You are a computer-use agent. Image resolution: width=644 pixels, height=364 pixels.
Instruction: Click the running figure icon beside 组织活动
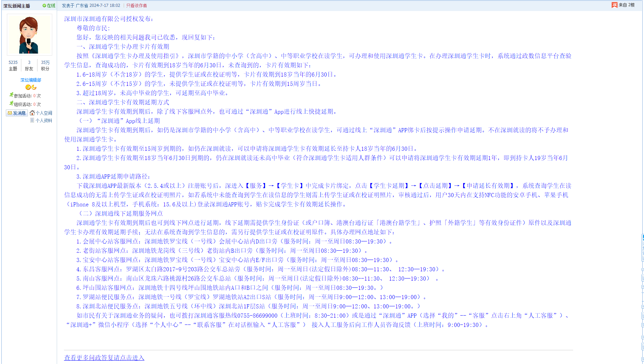click(x=11, y=104)
